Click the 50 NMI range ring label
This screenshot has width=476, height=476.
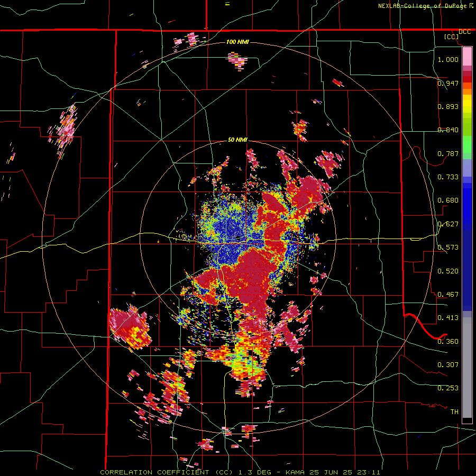(237, 140)
